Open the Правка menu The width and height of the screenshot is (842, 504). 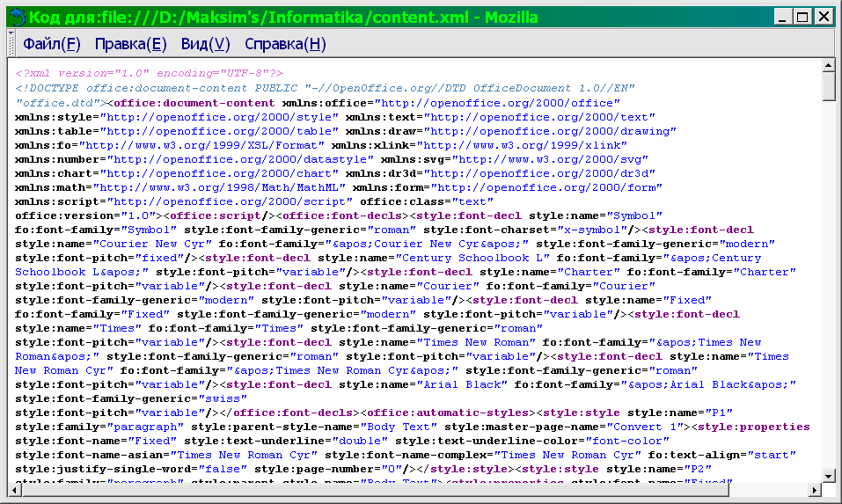click(x=130, y=44)
